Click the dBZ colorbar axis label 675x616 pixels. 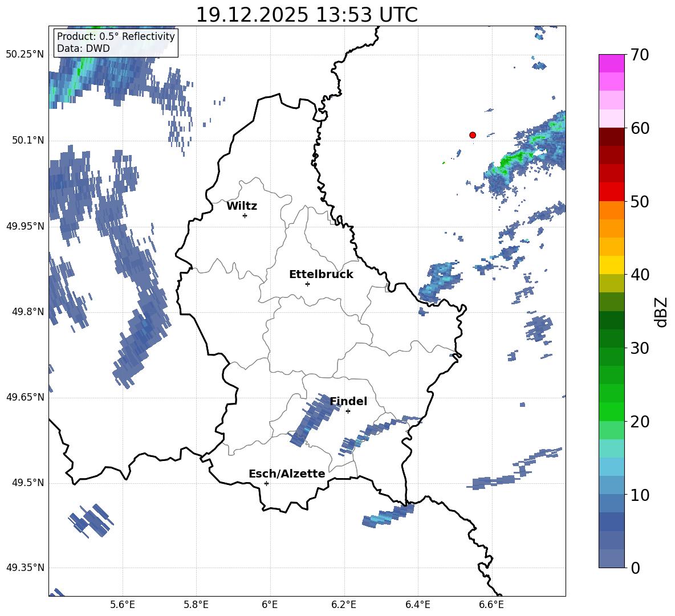tap(662, 312)
